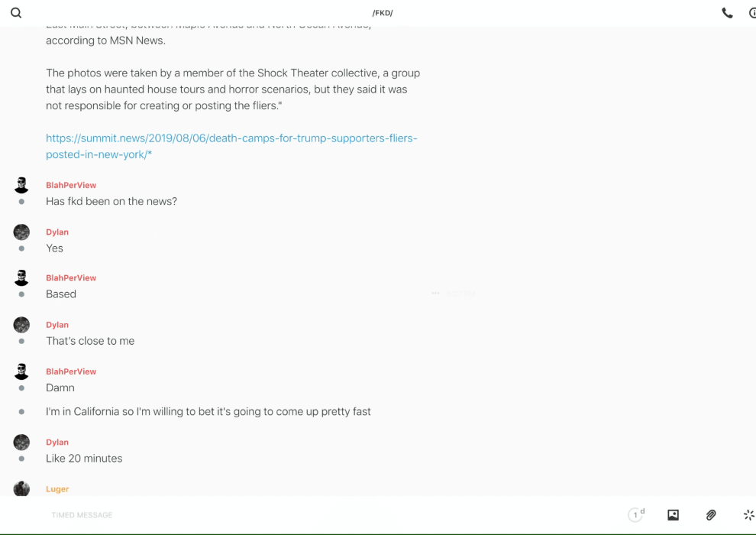This screenshot has height=535, width=756.
Task: Select username Dylan above "Like 20 minutes"
Action: [x=57, y=443]
